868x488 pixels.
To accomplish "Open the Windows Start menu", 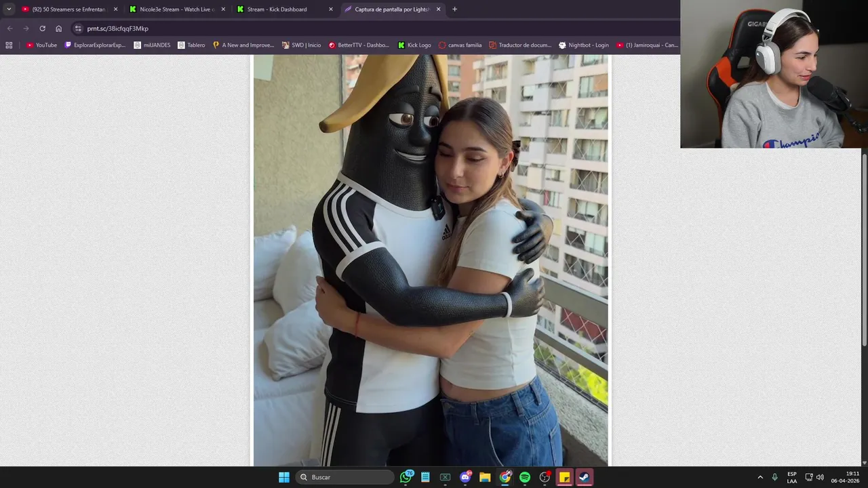I will [x=284, y=477].
